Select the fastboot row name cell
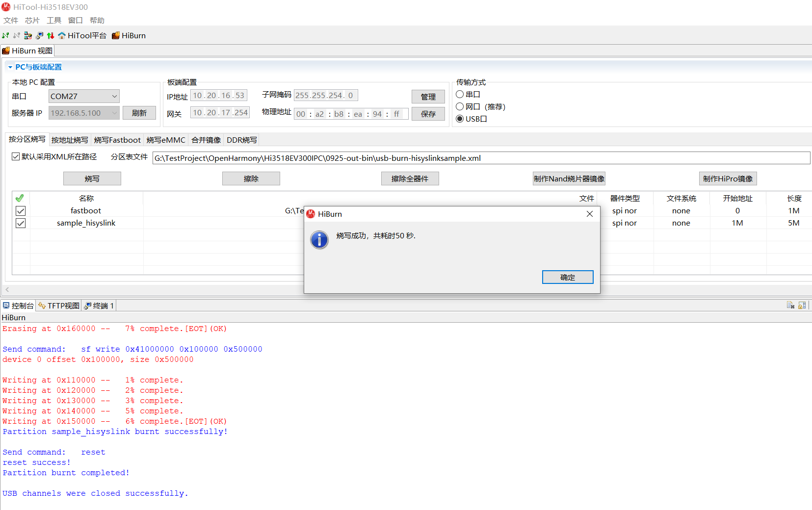812x510 pixels. pyautogui.click(x=86, y=211)
